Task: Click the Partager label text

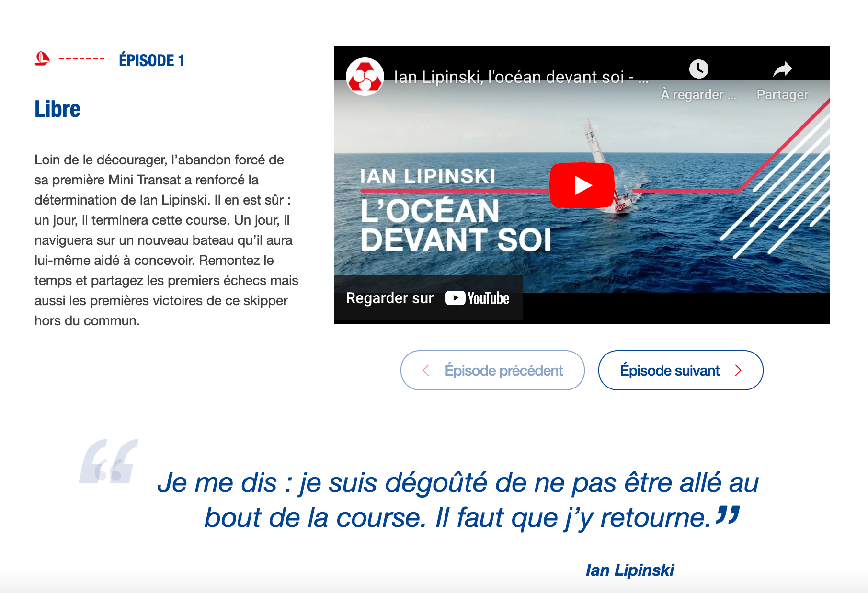Action: pos(783,95)
